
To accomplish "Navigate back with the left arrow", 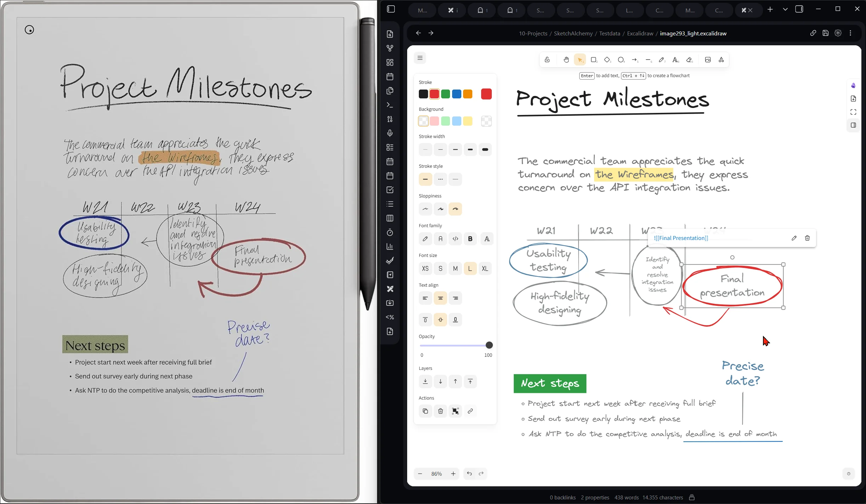I will [418, 33].
